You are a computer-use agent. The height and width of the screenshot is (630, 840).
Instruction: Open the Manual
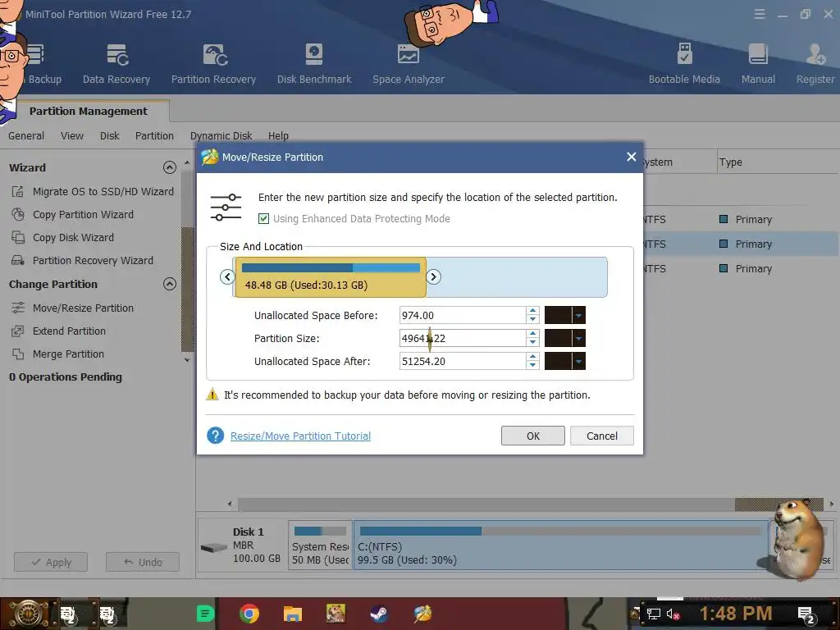pyautogui.click(x=758, y=64)
